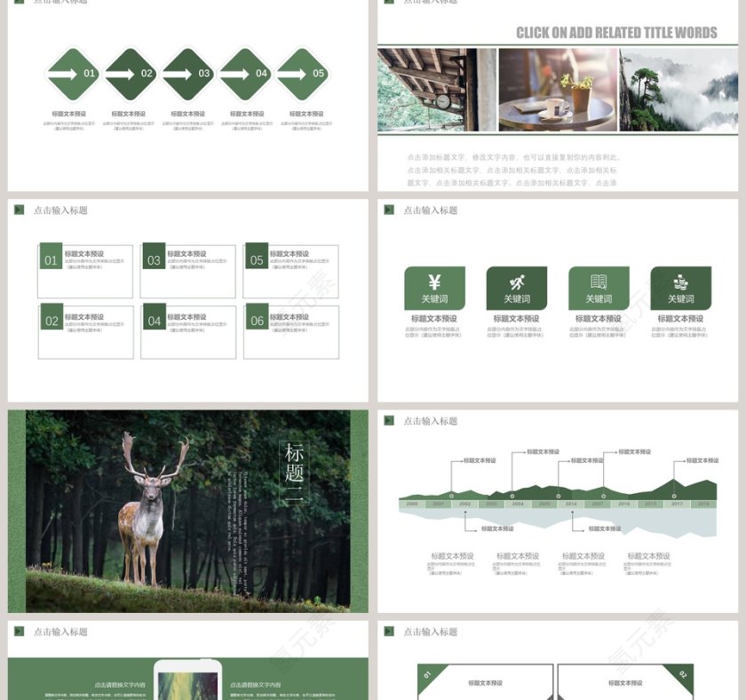Click green flag icon beside timeline slide title

[389, 420]
